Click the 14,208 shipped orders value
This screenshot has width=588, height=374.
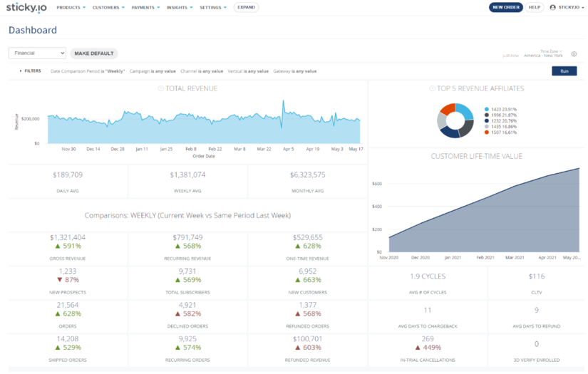[x=68, y=339]
